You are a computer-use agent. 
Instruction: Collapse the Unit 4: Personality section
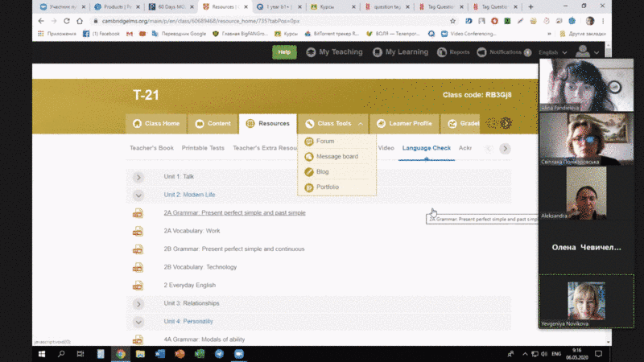[138, 321]
